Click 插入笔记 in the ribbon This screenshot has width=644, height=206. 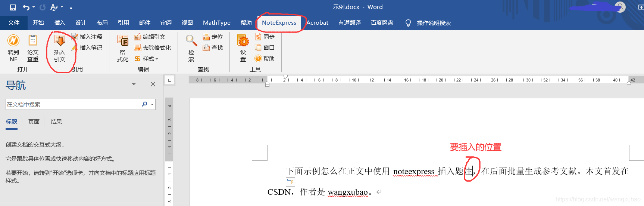coord(87,47)
